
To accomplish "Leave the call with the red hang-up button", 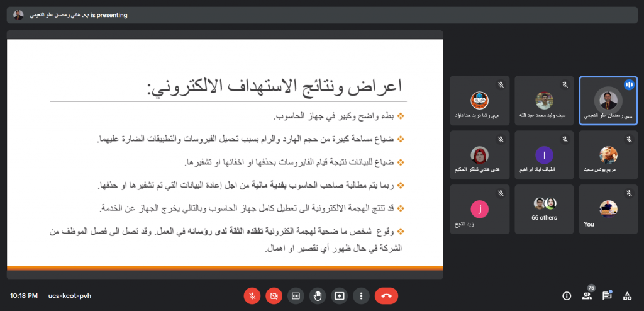I will [x=386, y=295].
